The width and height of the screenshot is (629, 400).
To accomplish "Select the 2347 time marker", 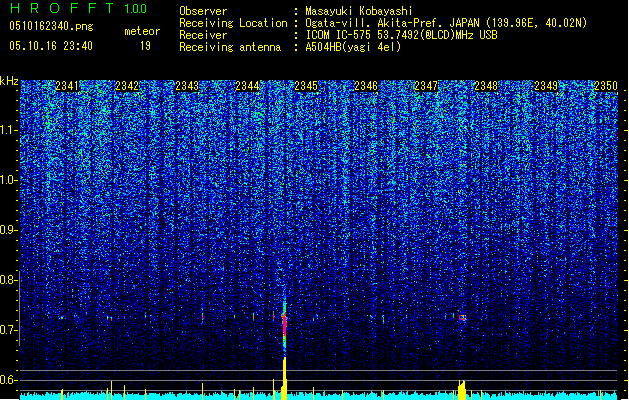I will coord(426,86).
